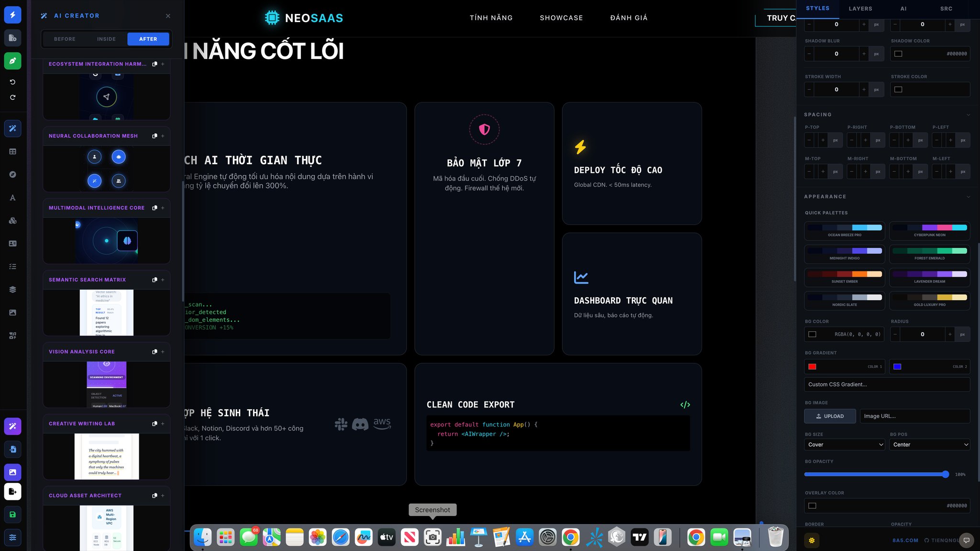This screenshot has width=980, height=551.
Task: Click ĐÁNH GIÁ navigation link
Action: coord(629,18)
